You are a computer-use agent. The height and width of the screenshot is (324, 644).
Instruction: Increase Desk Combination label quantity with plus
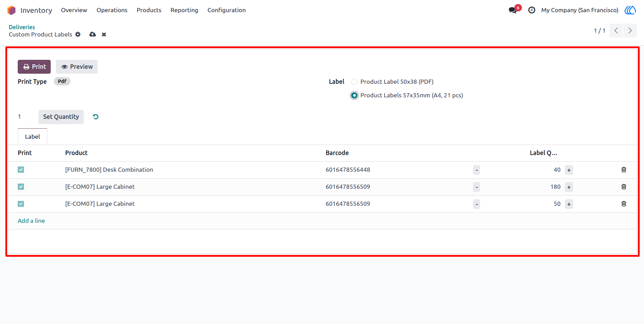coord(569,170)
